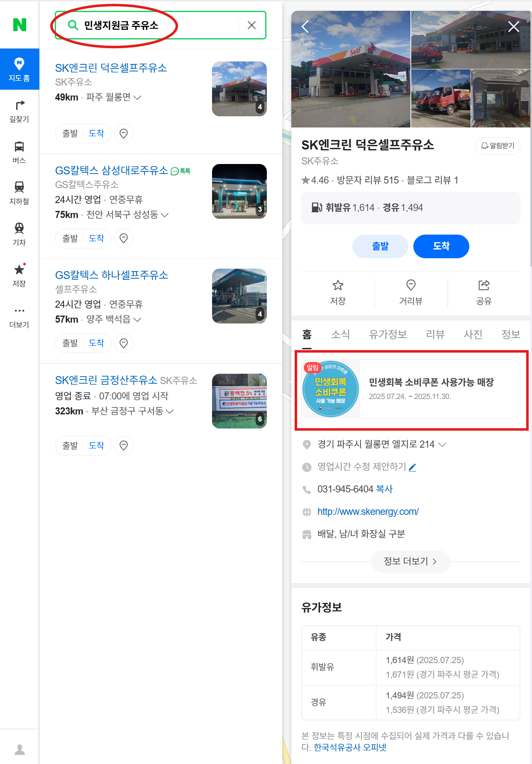Open SK엔크린 덕은셀프주유소 result title
This screenshot has width=532, height=764.
click(x=111, y=68)
